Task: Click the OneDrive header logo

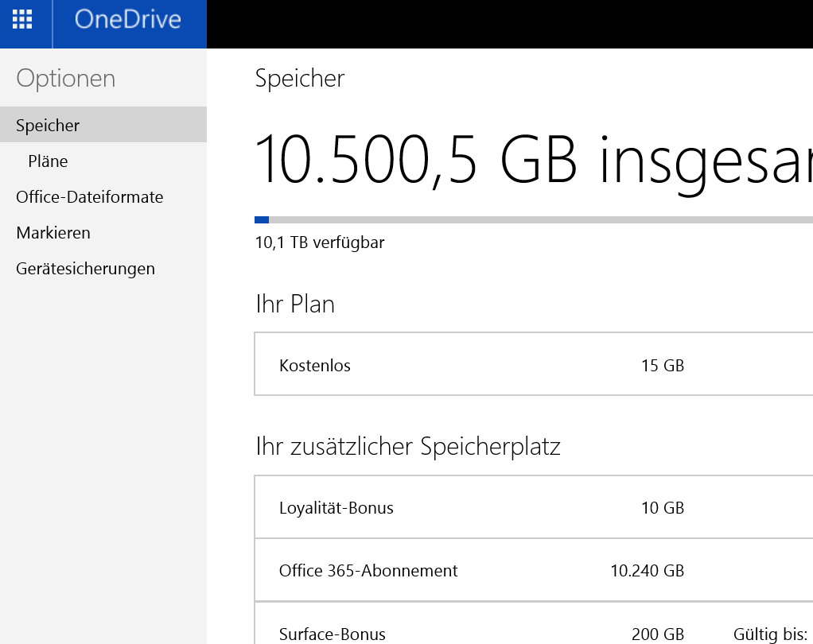Action: (x=127, y=20)
